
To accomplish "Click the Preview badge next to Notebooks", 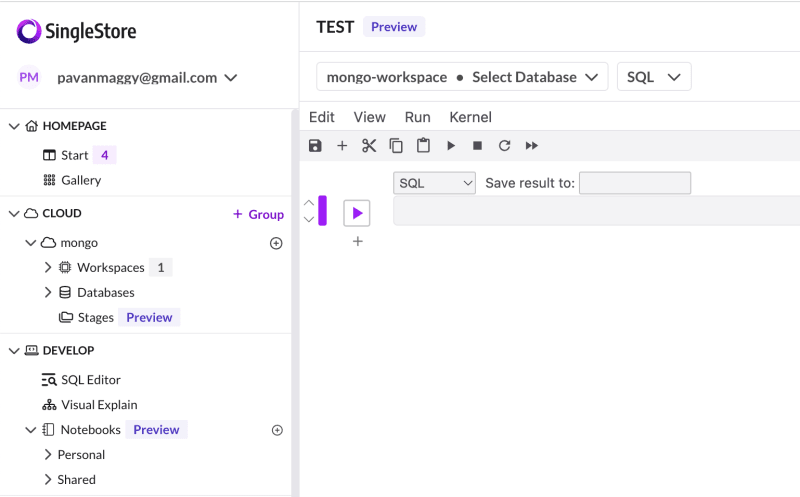I will [157, 430].
